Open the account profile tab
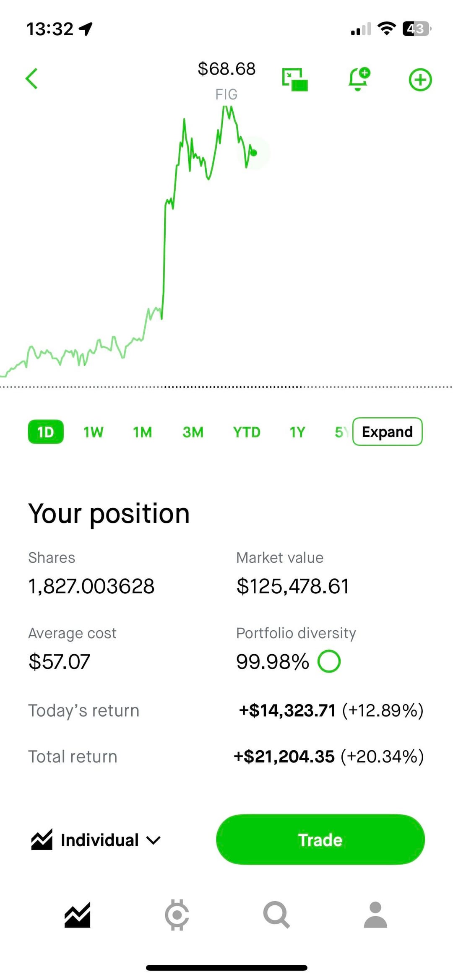The width and height of the screenshot is (453, 980). (375, 915)
